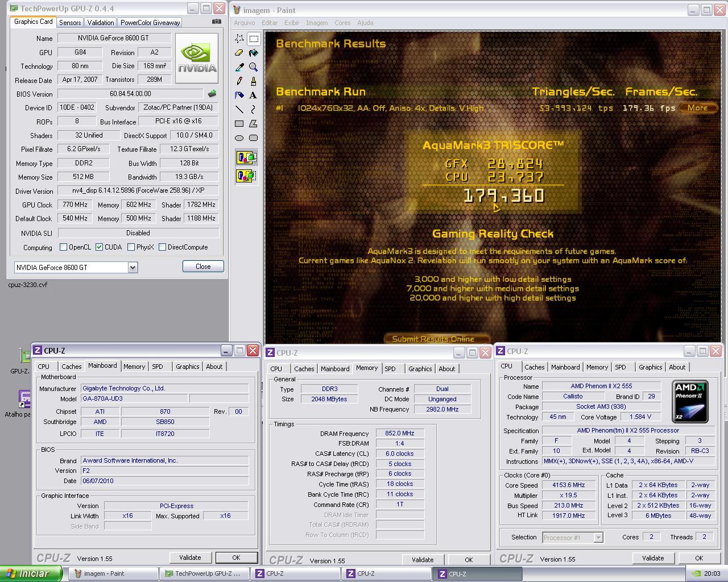
Task: Choose the Line tool in Paint
Action: (239, 109)
